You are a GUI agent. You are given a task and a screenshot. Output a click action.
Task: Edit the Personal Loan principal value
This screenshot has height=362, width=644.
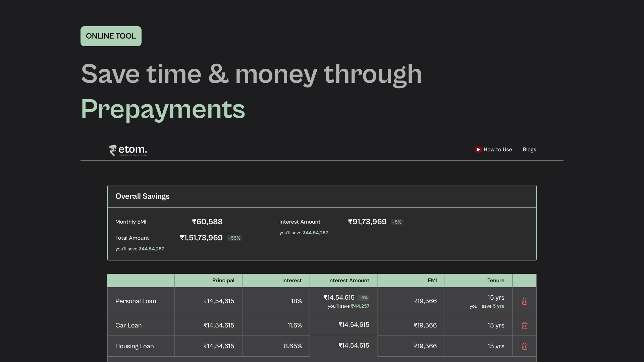point(219,301)
